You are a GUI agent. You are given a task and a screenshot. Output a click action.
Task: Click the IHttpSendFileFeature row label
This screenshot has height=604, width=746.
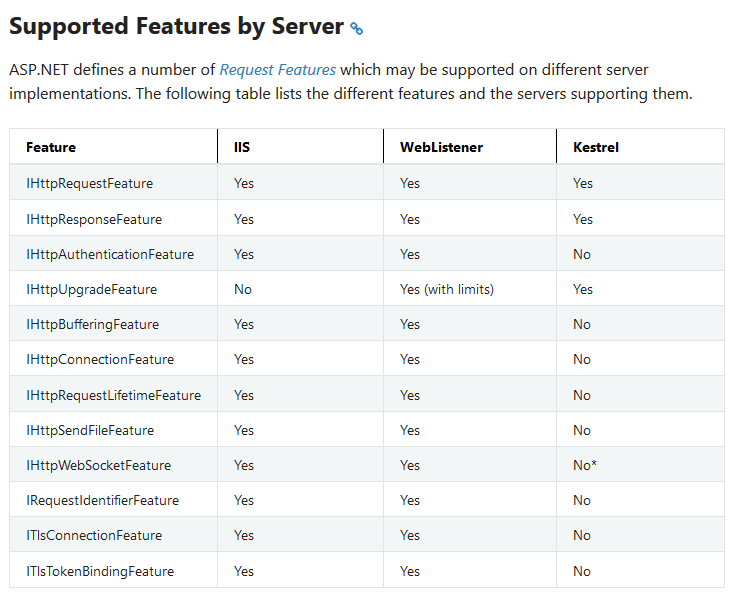tap(90, 430)
